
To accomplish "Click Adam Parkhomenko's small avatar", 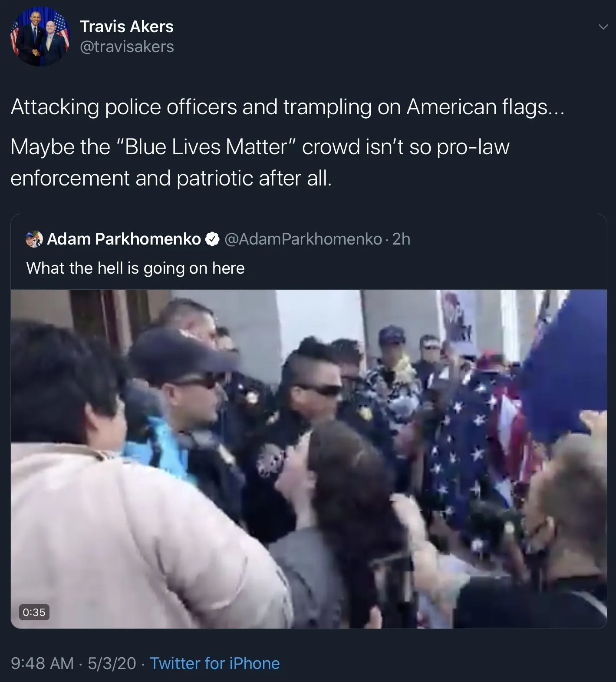I will click(34, 239).
